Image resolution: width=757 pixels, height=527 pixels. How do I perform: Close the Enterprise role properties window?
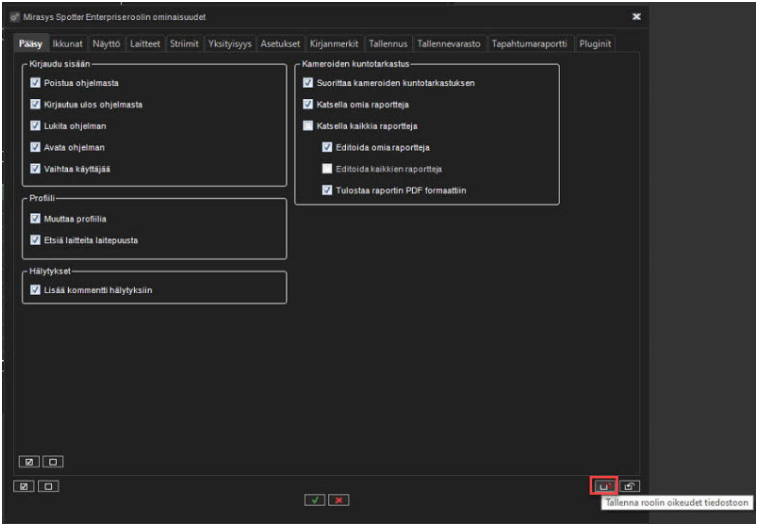[637, 17]
